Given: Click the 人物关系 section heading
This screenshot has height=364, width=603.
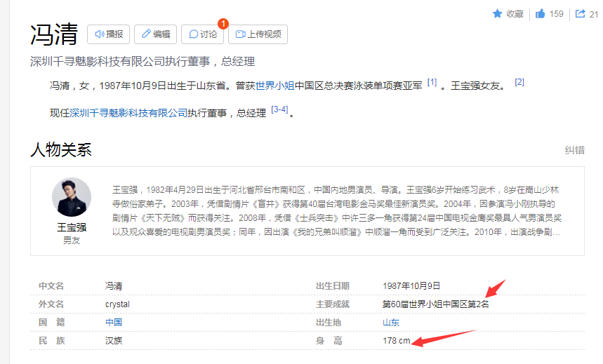Looking at the screenshot, I should (x=61, y=149).
